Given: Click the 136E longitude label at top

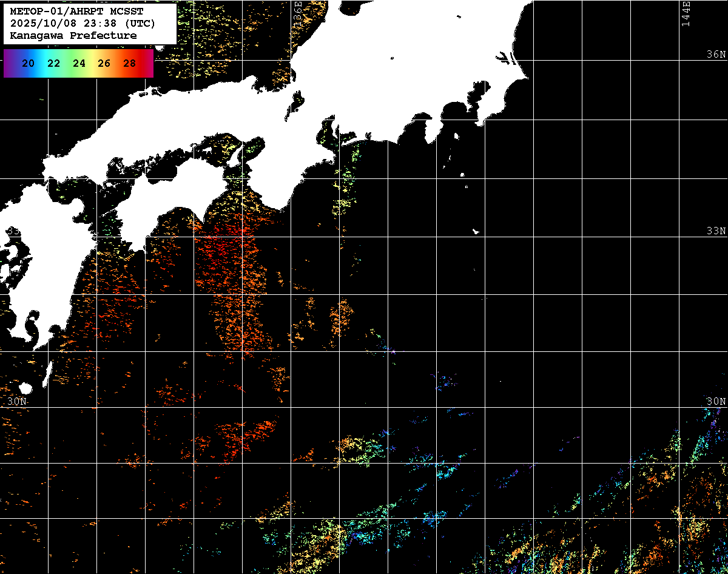Looking at the screenshot, I should pyautogui.click(x=298, y=12).
